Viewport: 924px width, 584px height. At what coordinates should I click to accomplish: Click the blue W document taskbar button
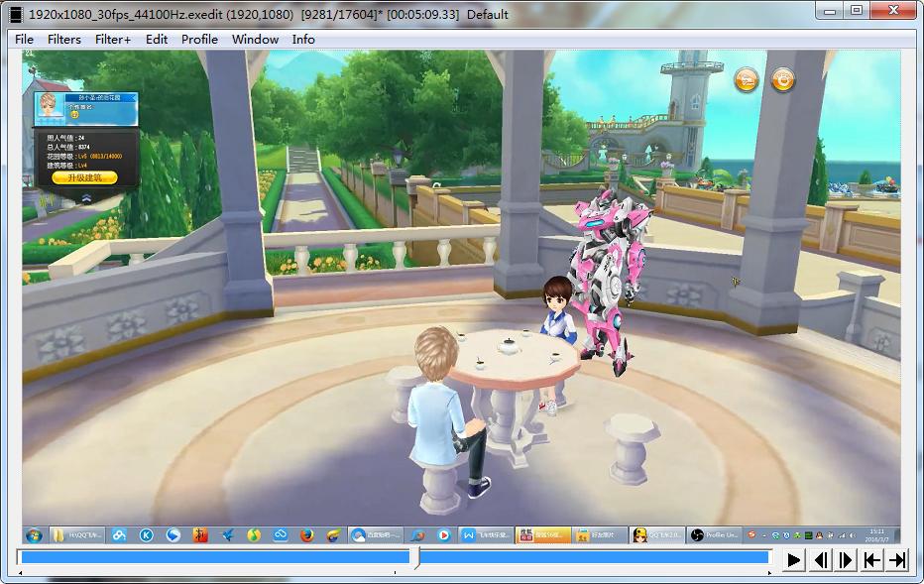(486, 535)
